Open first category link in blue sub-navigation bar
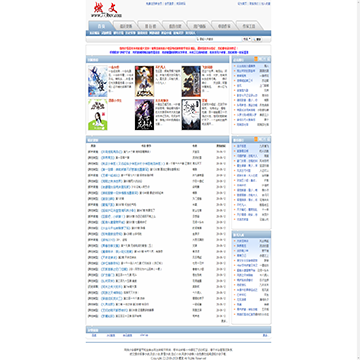Image resolution: width=360 pixels, height=360 pixels. point(94,33)
